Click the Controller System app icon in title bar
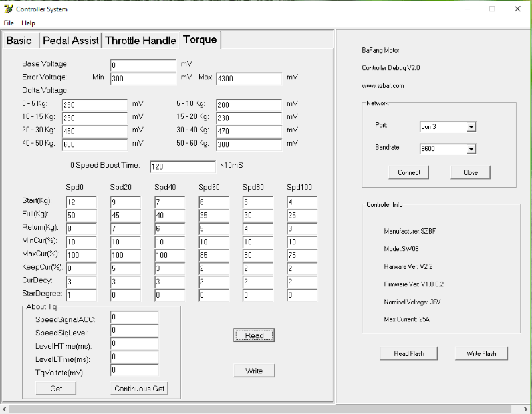The image size is (532, 414). 9,9
